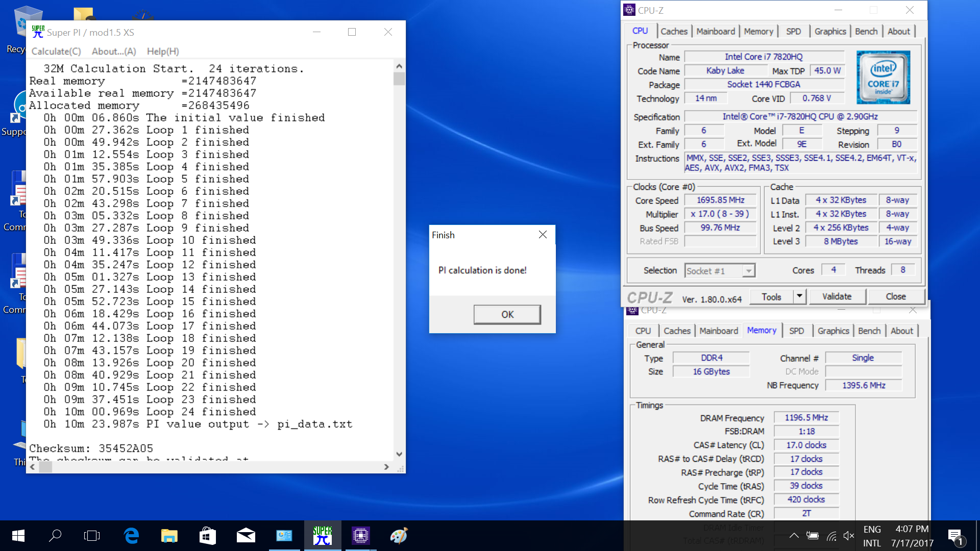Select the Bench tab in lower CPU-Z window
The image size is (980, 551).
[869, 331]
